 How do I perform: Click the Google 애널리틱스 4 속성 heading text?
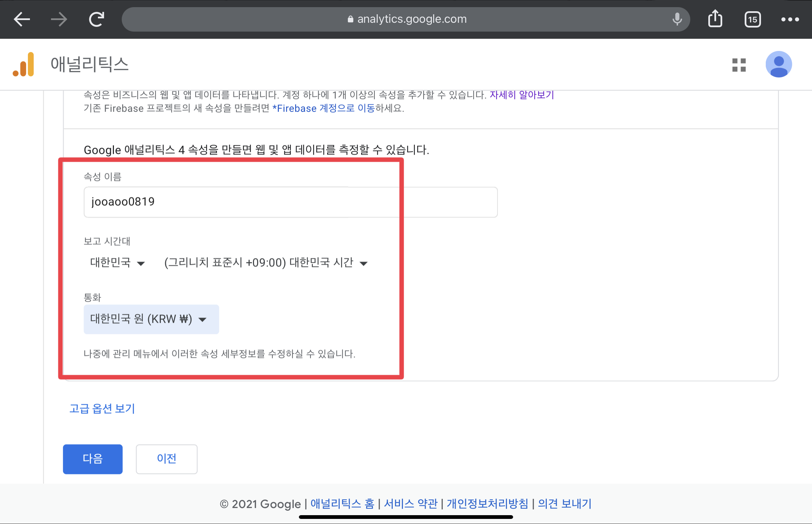tap(256, 150)
